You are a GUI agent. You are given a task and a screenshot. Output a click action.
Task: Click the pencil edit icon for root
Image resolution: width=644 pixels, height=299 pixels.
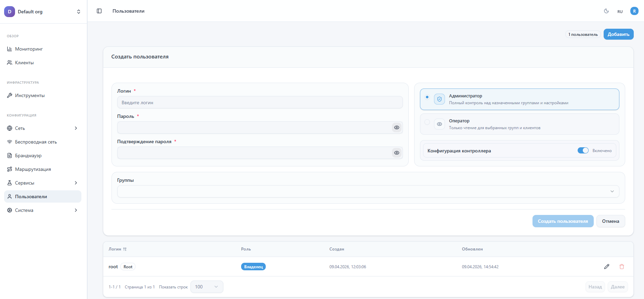(606, 267)
